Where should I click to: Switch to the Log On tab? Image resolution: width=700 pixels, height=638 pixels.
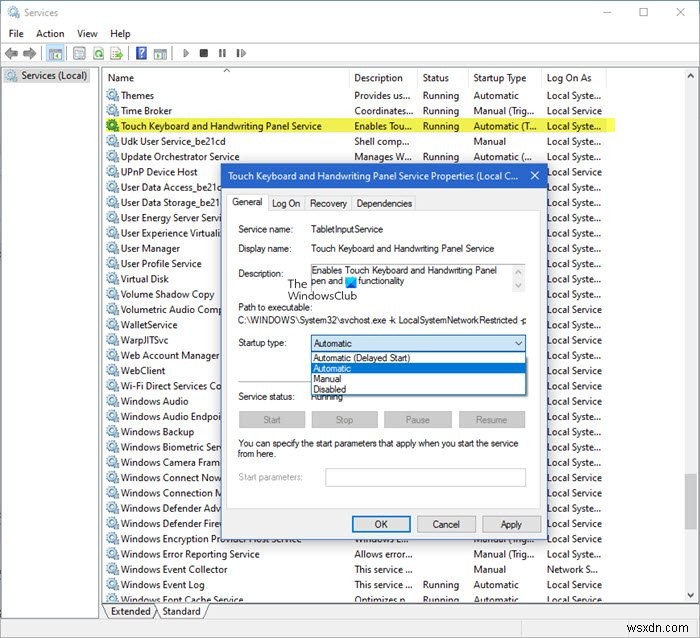coord(286,203)
